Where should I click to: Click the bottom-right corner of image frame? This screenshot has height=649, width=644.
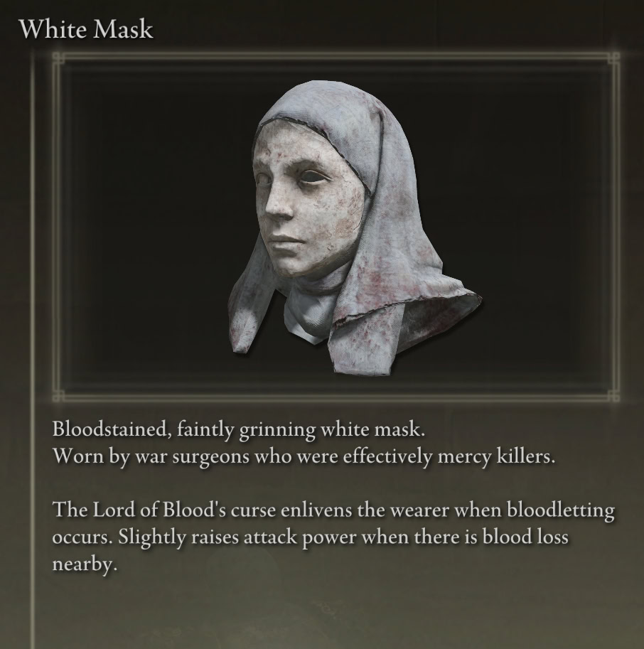[613, 396]
